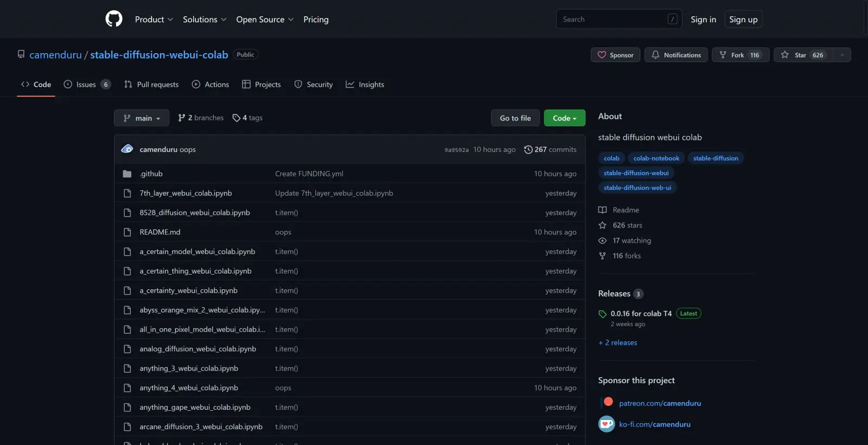
Task: Click the slash shortcut icon in search
Action: [673, 19]
